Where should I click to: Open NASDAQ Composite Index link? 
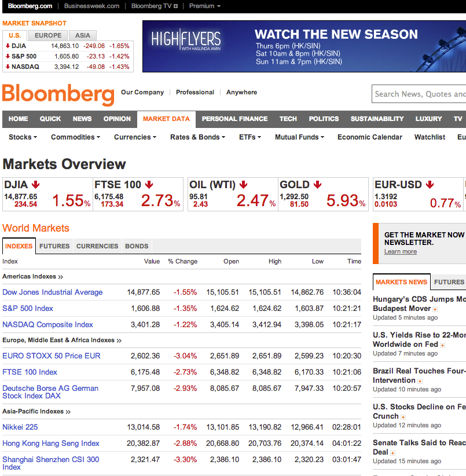(x=47, y=324)
